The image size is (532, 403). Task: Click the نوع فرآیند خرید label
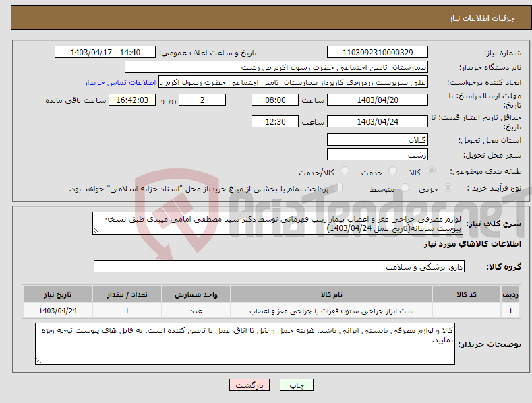point(494,188)
